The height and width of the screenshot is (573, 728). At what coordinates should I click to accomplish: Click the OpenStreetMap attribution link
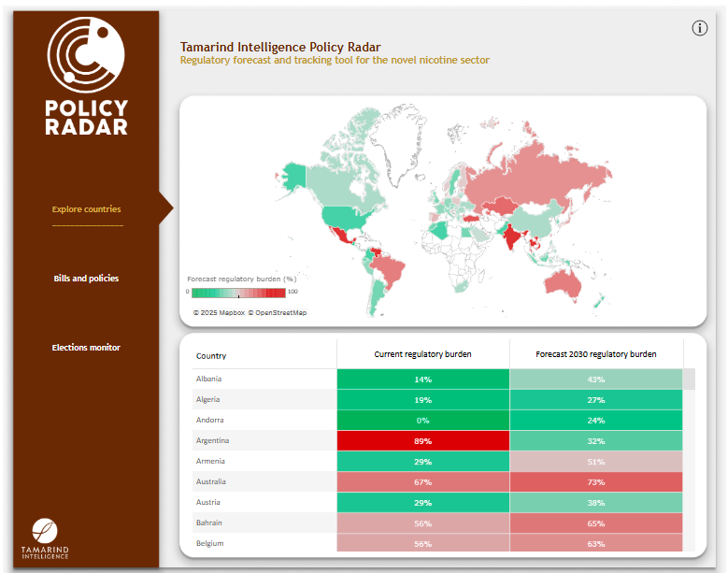click(x=280, y=313)
